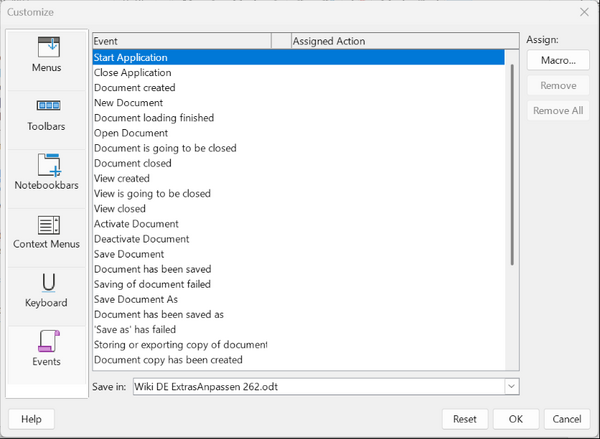This screenshot has width=600, height=439.
Task: Select the Toolbars icon in sidebar
Action: coord(48,105)
